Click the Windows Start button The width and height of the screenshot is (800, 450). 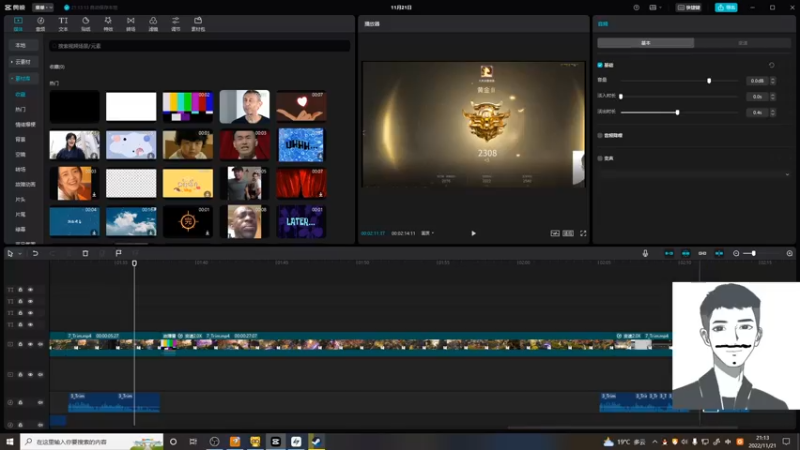(x=10, y=441)
